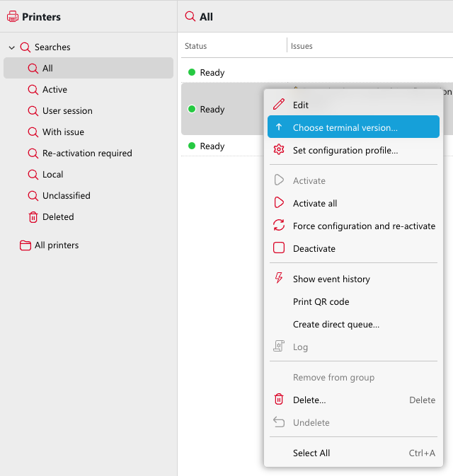453x476 pixels.
Task: Sort by the Status column header
Action: pos(196,46)
